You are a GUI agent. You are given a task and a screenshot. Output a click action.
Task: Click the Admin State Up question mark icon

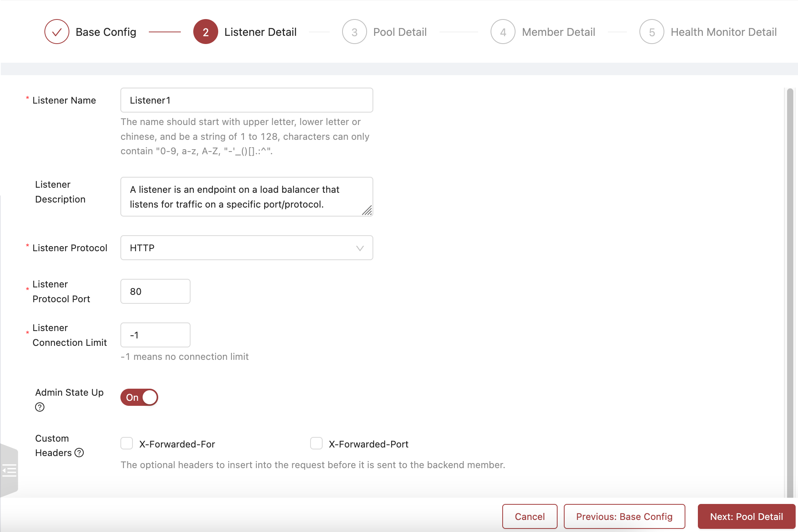pyautogui.click(x=40, y=407)
